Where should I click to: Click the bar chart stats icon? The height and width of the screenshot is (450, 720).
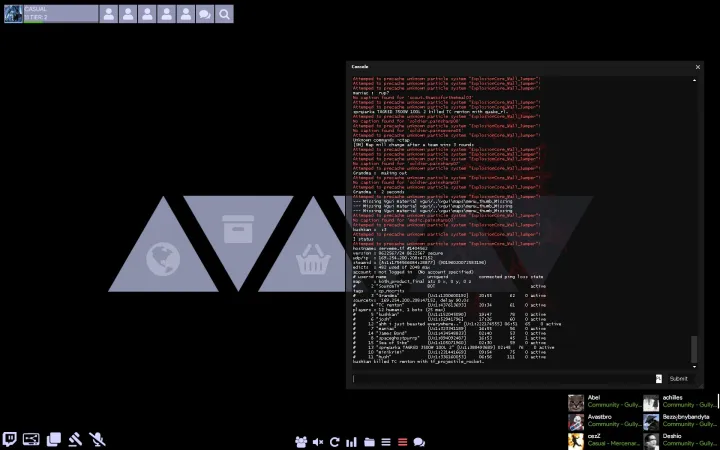point(352,441)
